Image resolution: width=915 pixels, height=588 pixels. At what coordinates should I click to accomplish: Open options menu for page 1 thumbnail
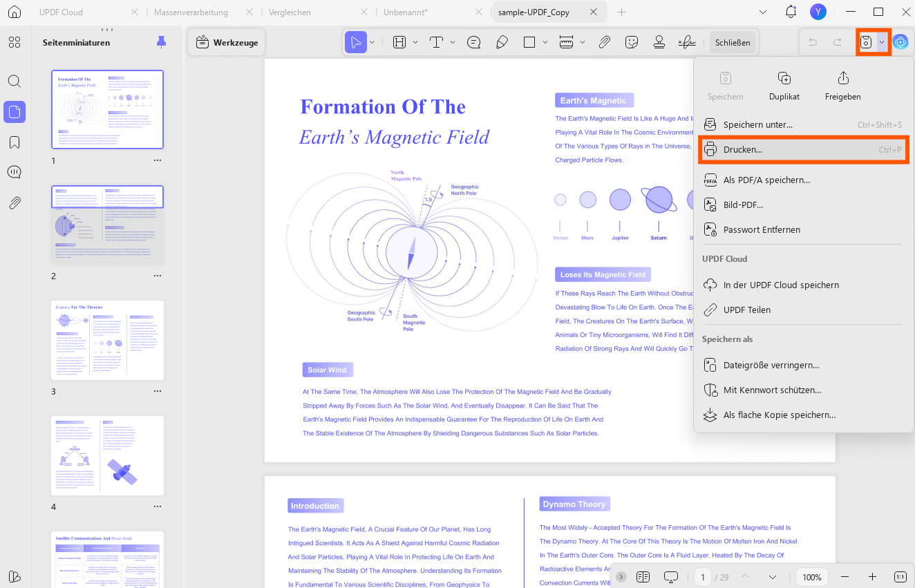158,160
